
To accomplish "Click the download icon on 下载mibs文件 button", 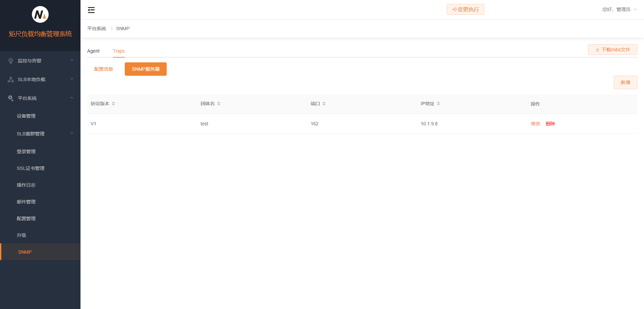I will point(597,49).
